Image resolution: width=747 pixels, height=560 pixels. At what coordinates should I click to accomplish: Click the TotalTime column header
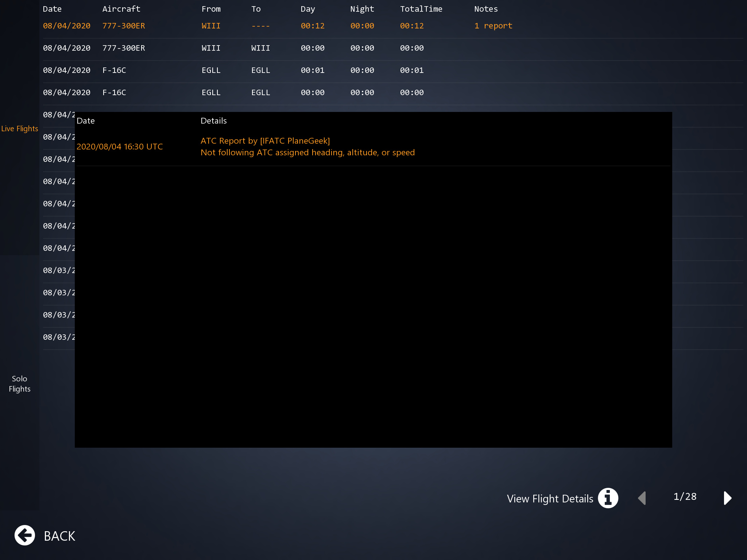click(421, 9)
